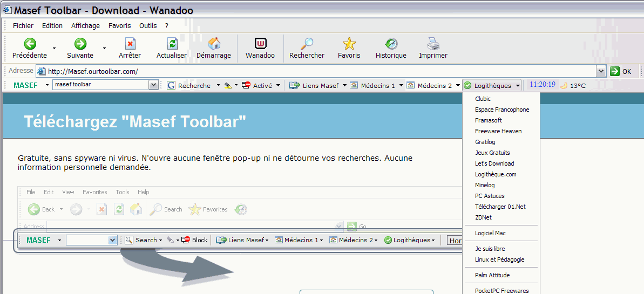The height and width of the screenshot is (294, 644).
Task: Open the masef toolbar search box dropdown
Action: pyautogui.click(x=153, y=85)
